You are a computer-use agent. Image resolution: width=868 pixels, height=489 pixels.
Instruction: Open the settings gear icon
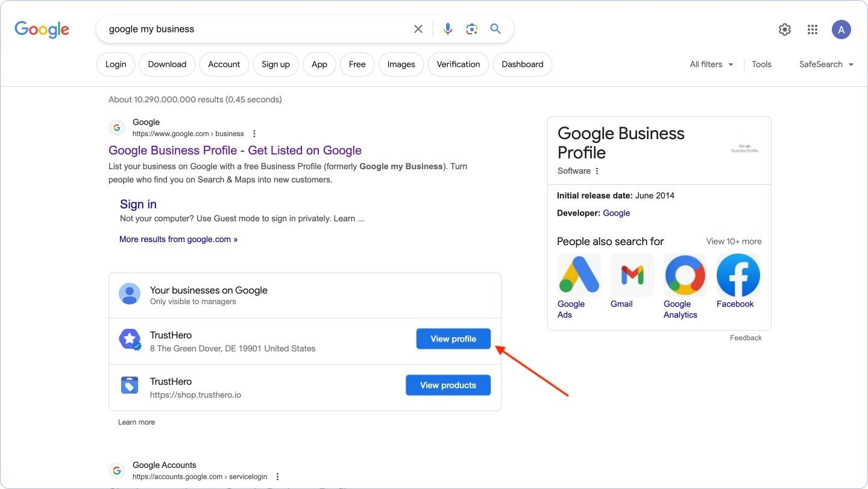point(784,30)
